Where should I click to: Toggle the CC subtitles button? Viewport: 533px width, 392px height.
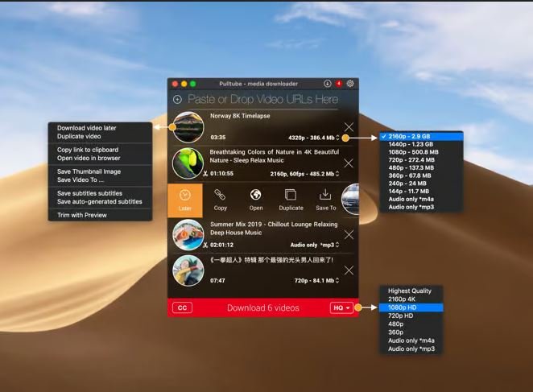tap(183, 307)
